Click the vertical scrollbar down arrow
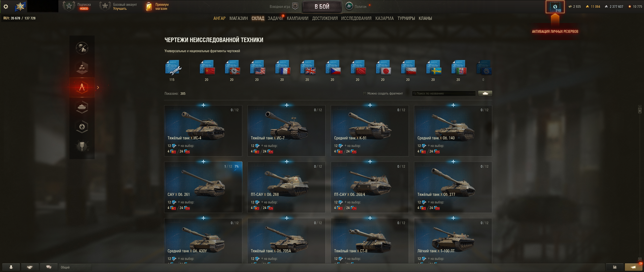This screenshot has height=272, width=644. 640,259
